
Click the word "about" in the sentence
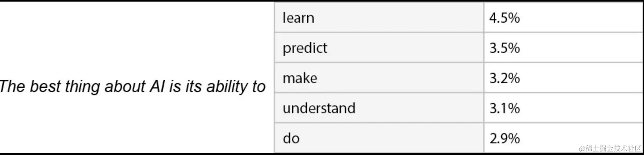[x=125, y=87]
